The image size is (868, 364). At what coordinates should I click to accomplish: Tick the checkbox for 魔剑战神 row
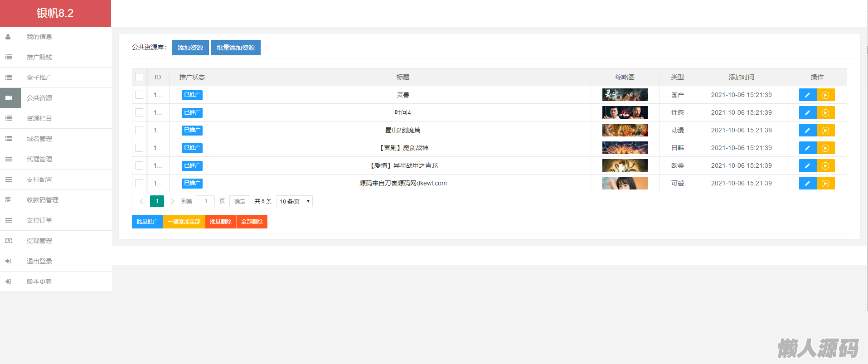(139, 148)
